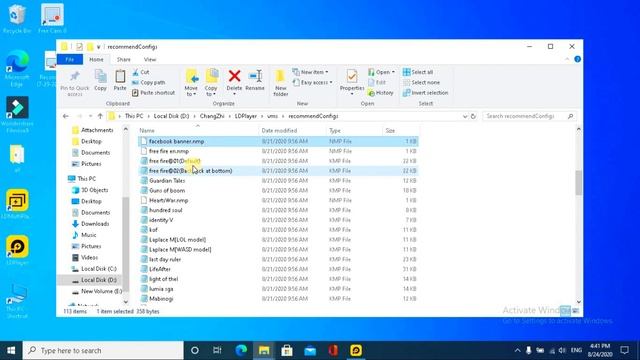Open Local Disk (C:) in navigation pane
Viewport: 640px width, 360px height.
98,269
